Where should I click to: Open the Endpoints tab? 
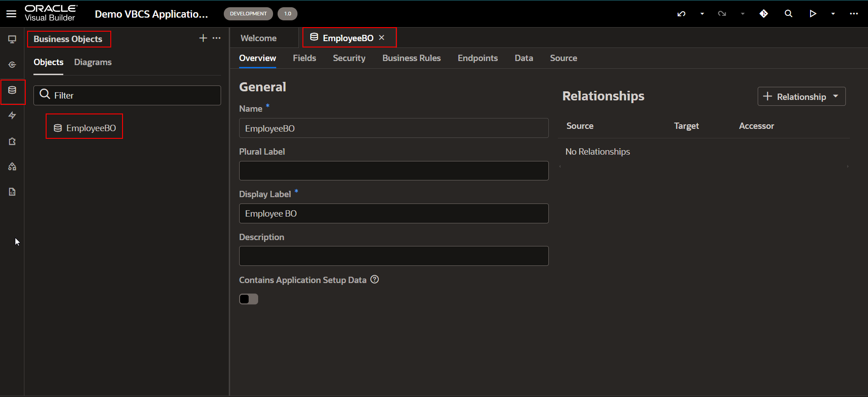click(x=477, y=58)
